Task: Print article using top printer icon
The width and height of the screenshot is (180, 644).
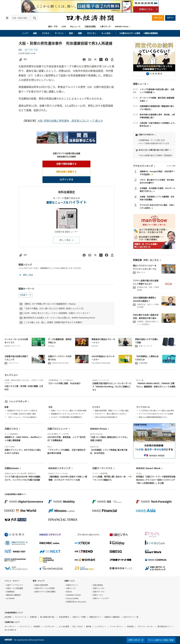Action: (x=84, y=60)
